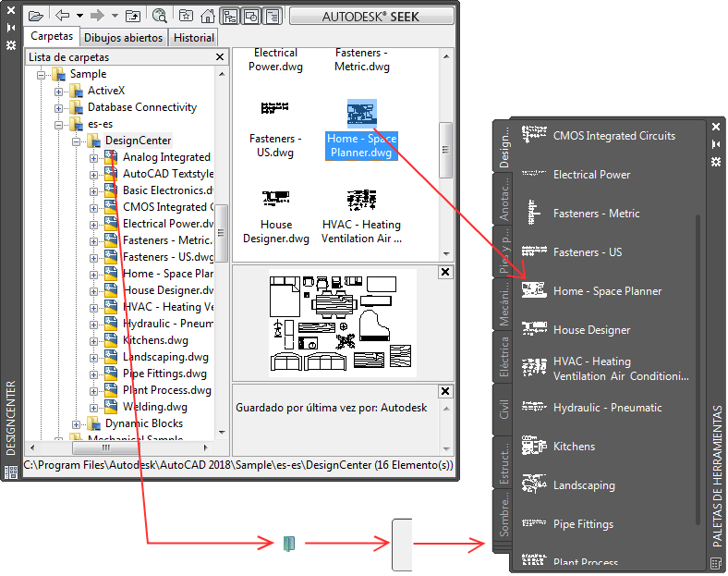
Task: Expand the ActiveX folder node
Action: [x=58, y=92]
